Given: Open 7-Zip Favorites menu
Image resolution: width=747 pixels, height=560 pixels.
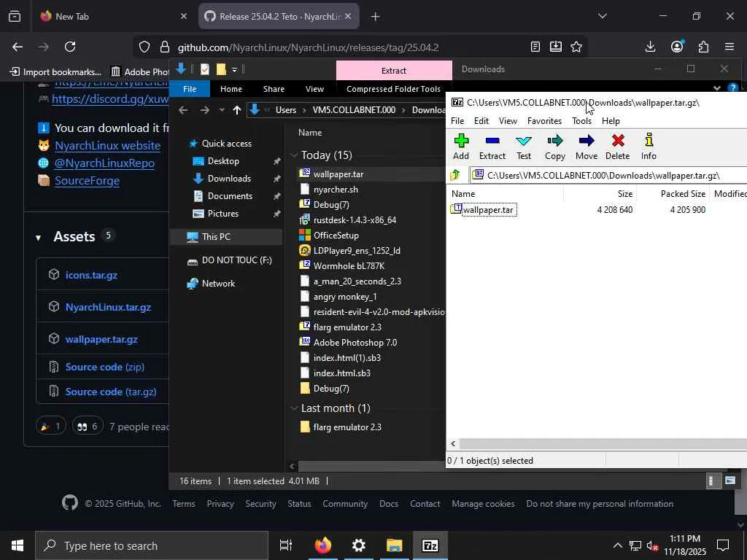Looking at the screenshot, I should pyautogui.click(x=544, y=121).
